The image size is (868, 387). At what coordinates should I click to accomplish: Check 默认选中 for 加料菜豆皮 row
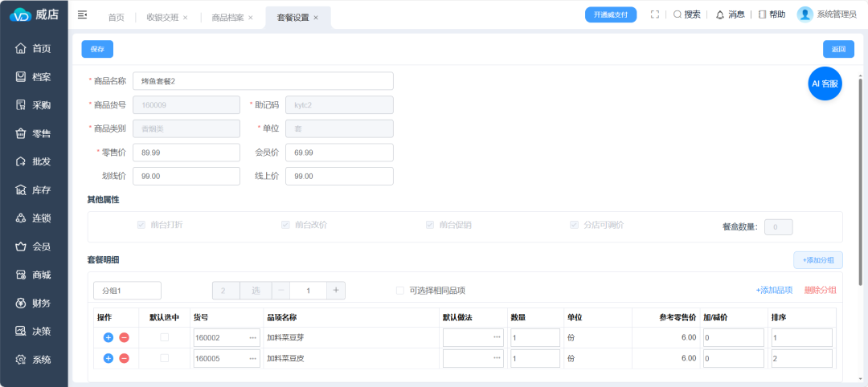165,358
